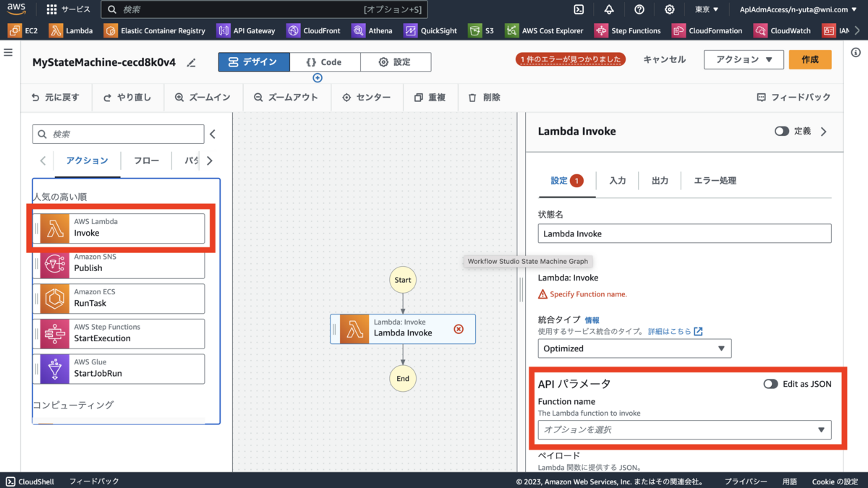868x488 pixels.
Task: Open the エラー処理 error handling tab
Action: tap(715, 181)
